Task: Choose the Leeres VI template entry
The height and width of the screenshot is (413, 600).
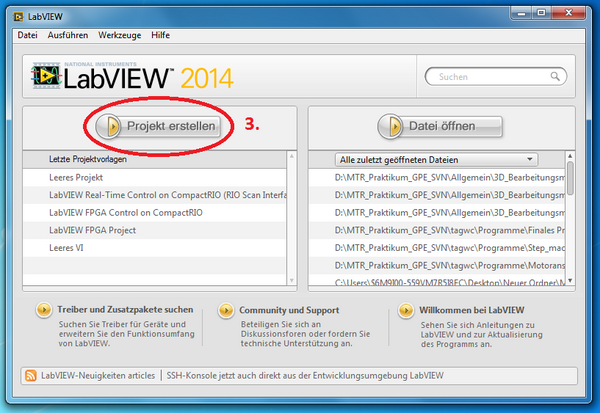Action: pyautogui.click(x=67, y=248)
